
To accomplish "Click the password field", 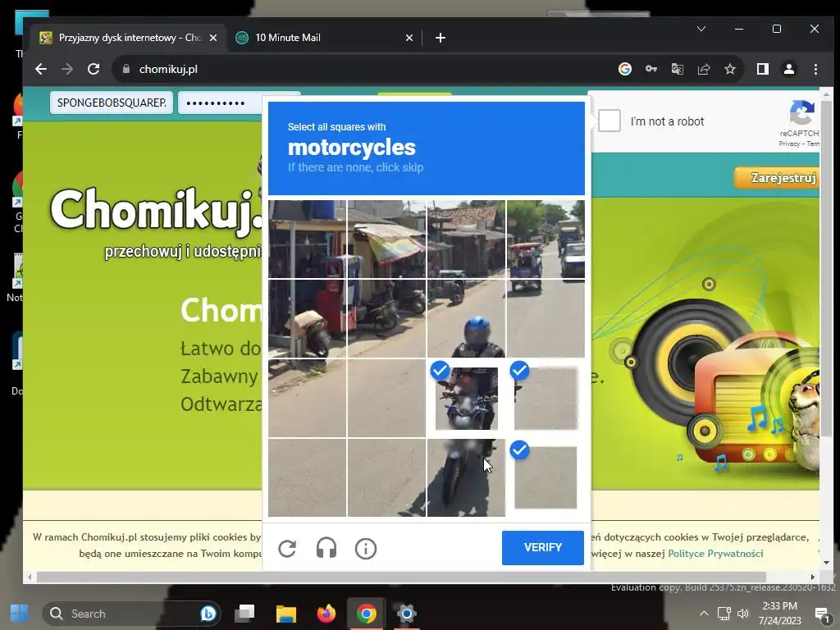I will pos(221,103).
